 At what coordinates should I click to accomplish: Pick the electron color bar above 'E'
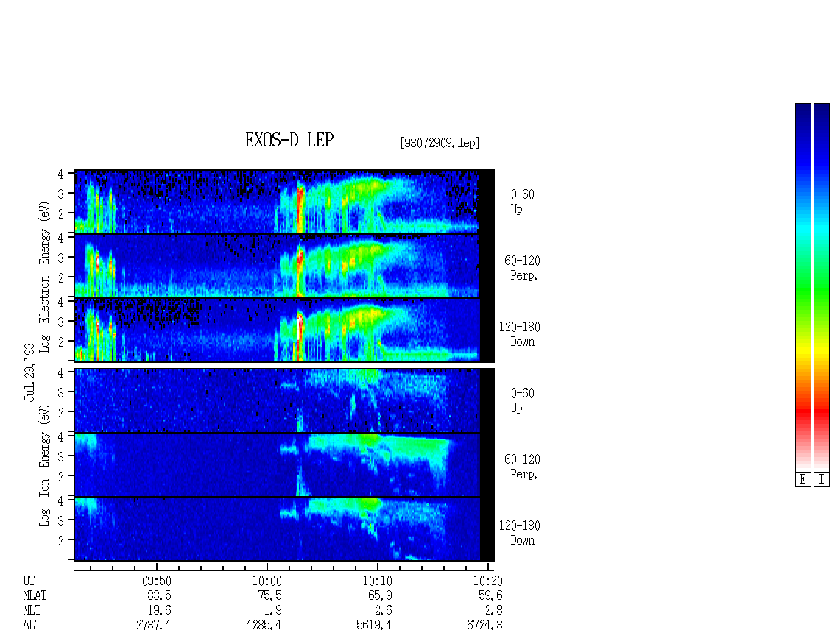803,287
